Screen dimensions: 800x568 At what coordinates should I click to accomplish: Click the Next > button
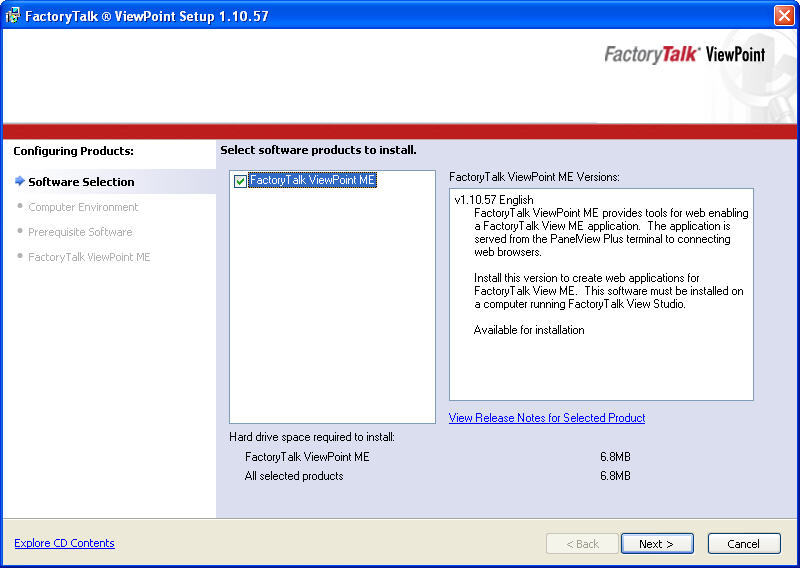[x=657, y=544]
